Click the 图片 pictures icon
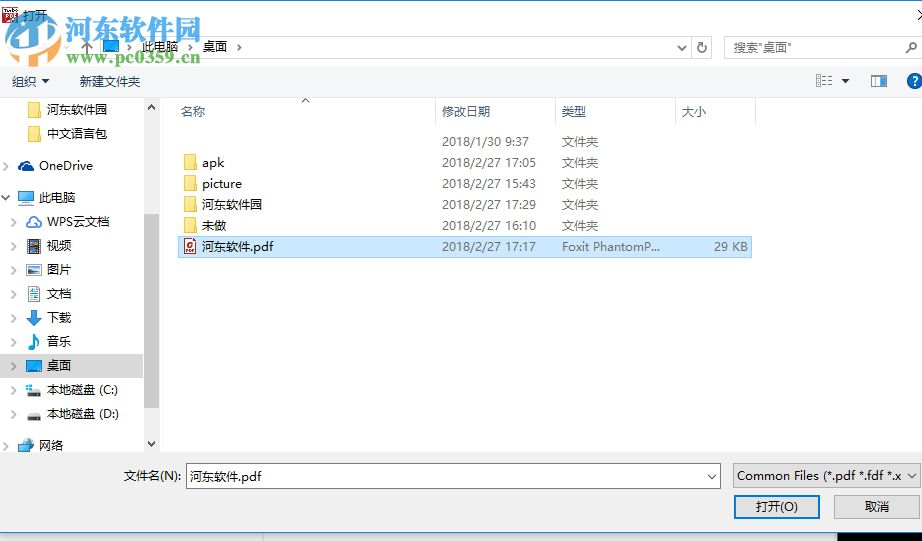This screenshot has width=922, height=541. (x=34, y=270)
